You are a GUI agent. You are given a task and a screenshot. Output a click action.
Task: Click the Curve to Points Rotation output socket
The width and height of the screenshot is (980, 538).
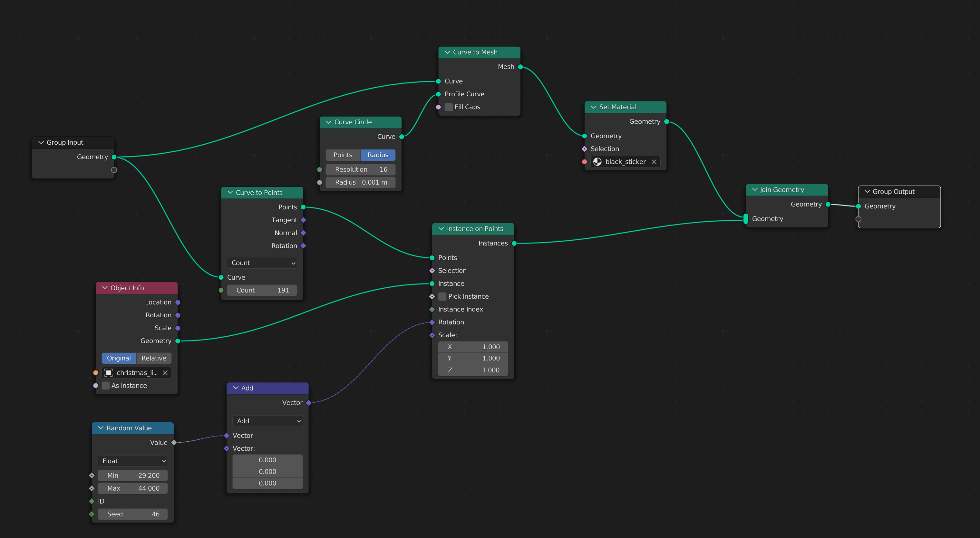pos(303,246)
